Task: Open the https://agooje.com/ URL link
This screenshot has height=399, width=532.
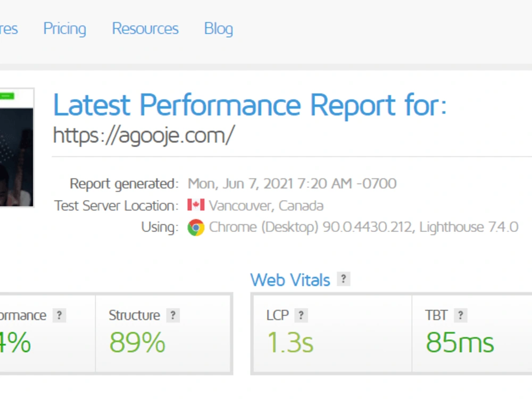Action: [144, 136]
